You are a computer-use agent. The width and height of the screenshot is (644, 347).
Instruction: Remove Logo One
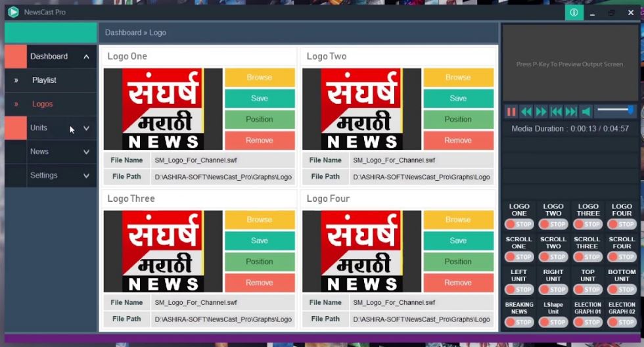(x=260, y=140)
